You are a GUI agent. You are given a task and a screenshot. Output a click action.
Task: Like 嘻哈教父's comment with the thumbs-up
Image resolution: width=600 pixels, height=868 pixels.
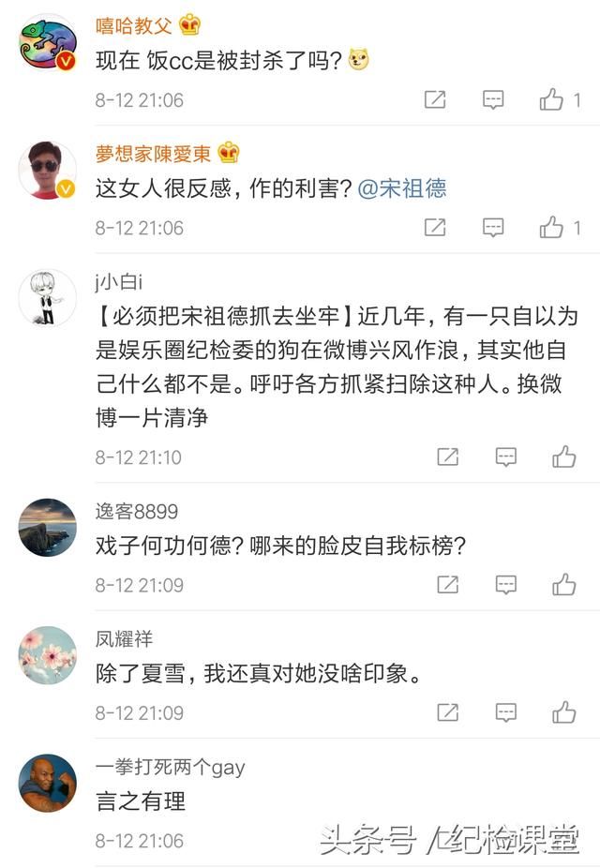coord(548,99)
